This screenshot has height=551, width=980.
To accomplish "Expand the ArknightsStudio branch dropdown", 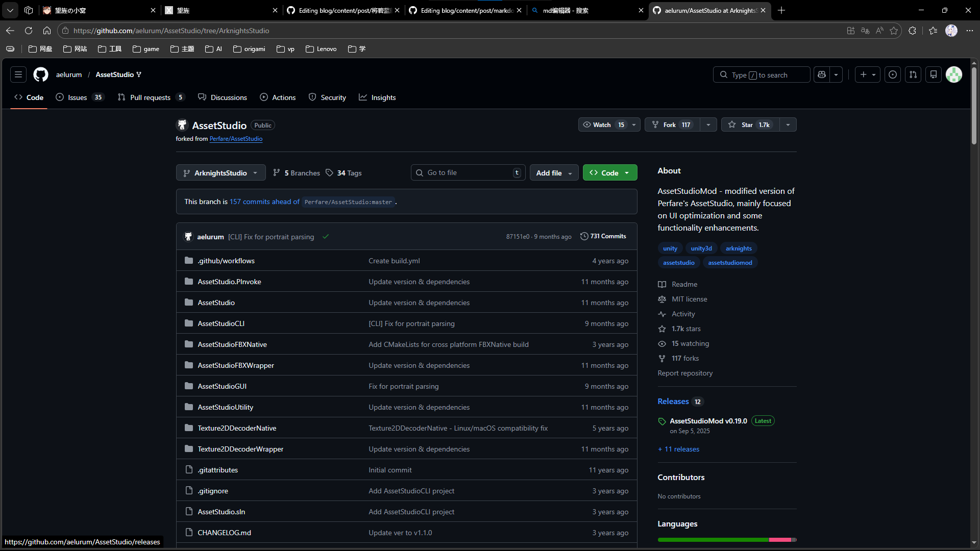I will pos(220,173).
